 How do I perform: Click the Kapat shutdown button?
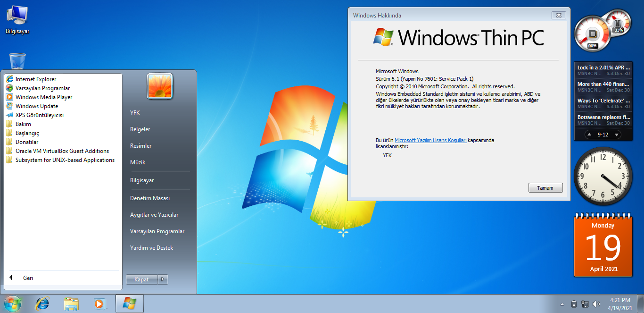coord(142,279)
